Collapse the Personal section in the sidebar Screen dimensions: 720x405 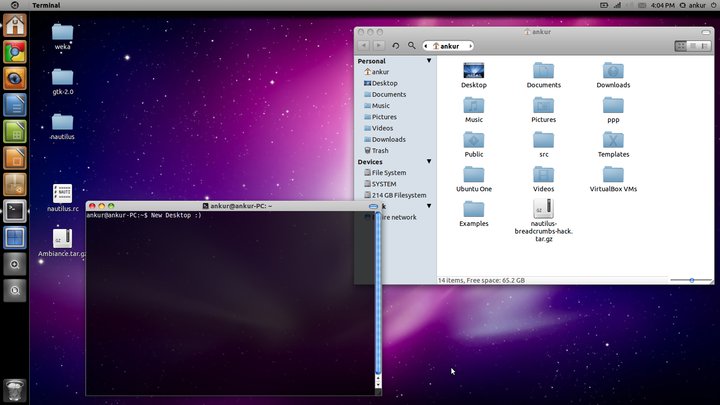(x=429, y=61)
